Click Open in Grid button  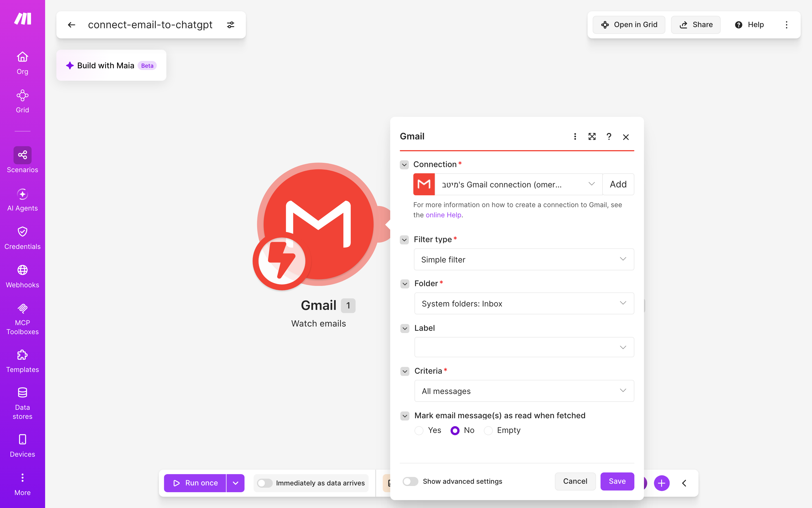click(629, 25)
